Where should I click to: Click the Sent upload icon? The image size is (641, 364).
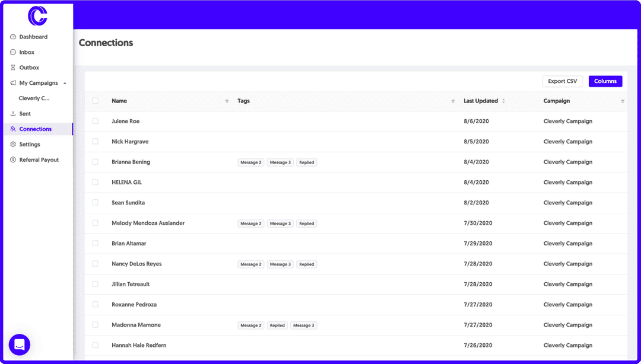coord(13,114)
